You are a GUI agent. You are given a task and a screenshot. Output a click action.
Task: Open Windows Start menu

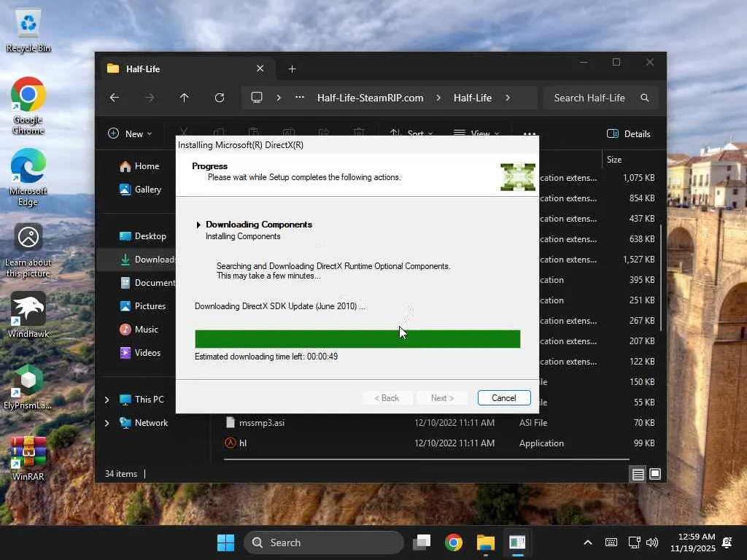point(225,542)
